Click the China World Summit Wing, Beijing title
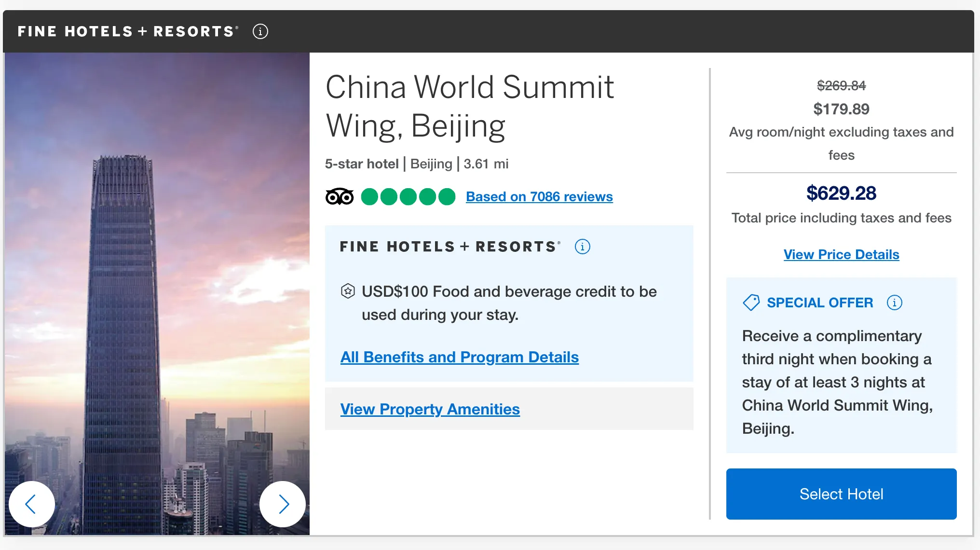 [x=469, y=106]
